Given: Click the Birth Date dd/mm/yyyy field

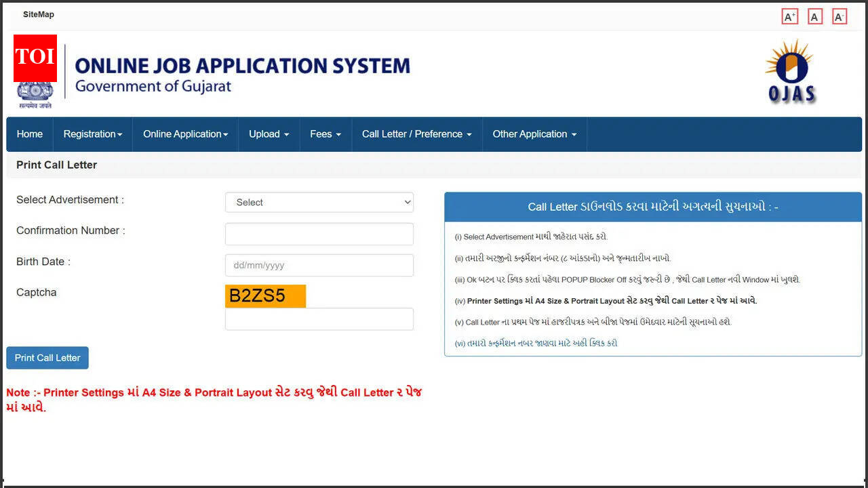Looking at the screenshot, I should pos(319,265).
